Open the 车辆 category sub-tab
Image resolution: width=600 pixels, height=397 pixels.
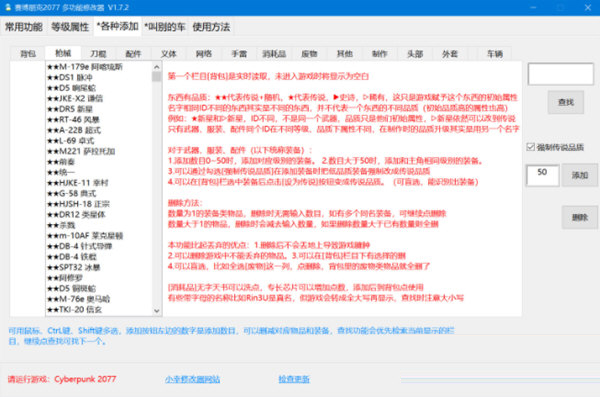pyautogui.click(x=495, y=54)
